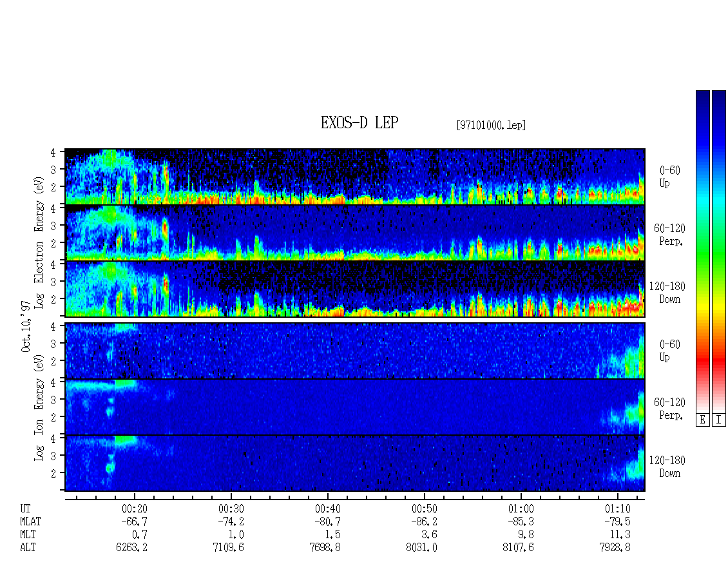Open the ion 60-120 Perp. spectrogram panel

point(355,407)
